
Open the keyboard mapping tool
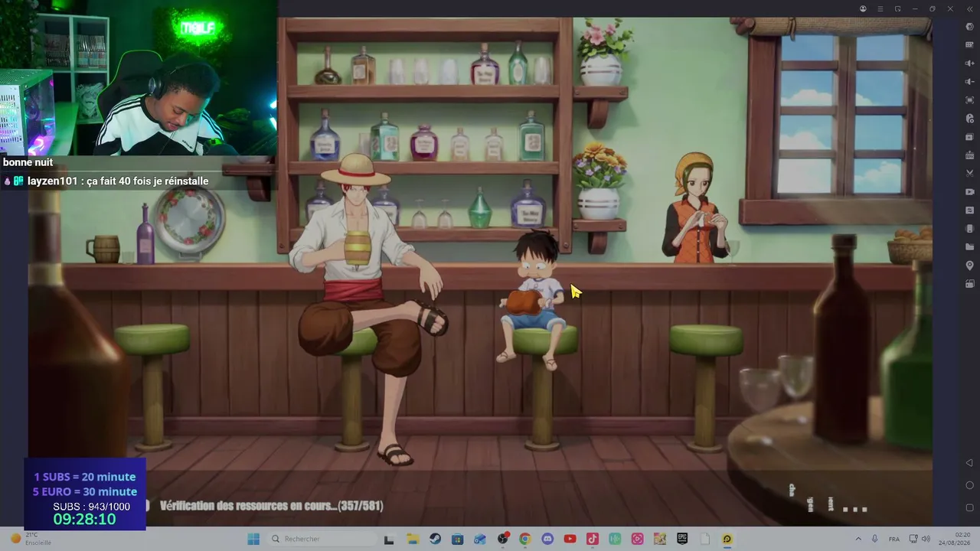coord(969,45)
